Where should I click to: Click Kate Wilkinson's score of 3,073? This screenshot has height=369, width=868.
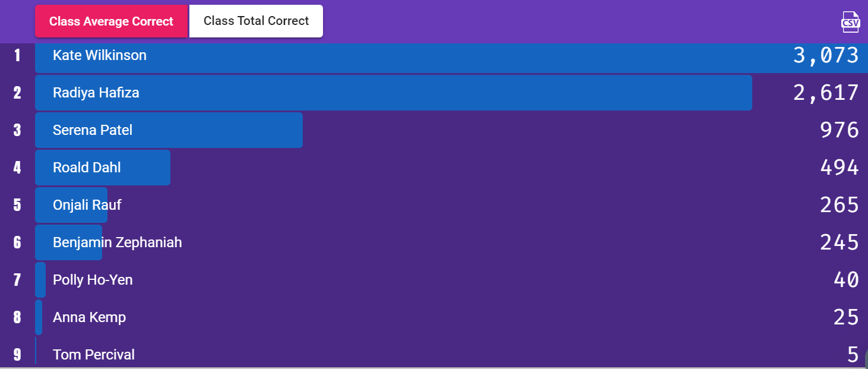pyautogui.click(x=826, y=56)
